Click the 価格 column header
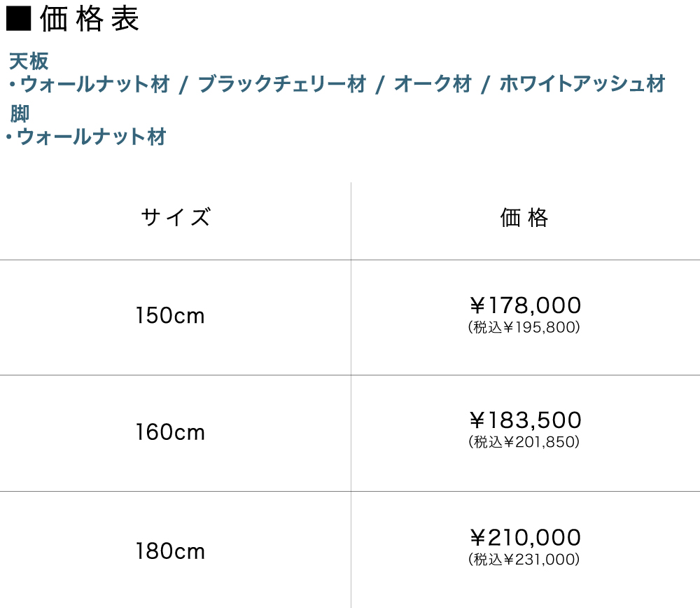 coord(524,218)
